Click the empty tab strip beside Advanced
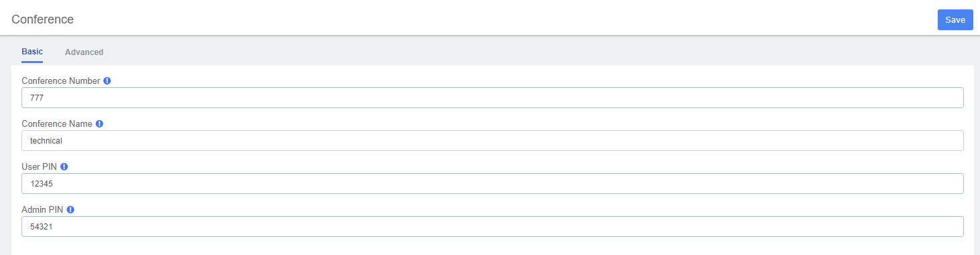This screenshot has height=255, width=980. [x=537, y=52]
